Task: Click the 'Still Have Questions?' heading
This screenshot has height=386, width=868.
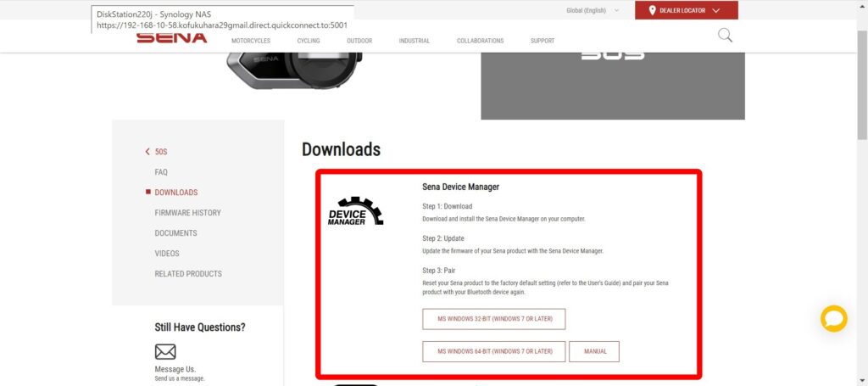Action: tap(200, 327)
